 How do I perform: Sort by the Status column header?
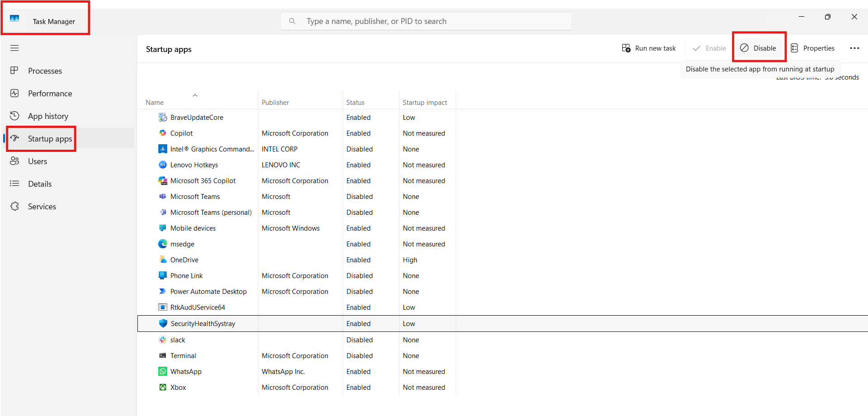[355, 103]
